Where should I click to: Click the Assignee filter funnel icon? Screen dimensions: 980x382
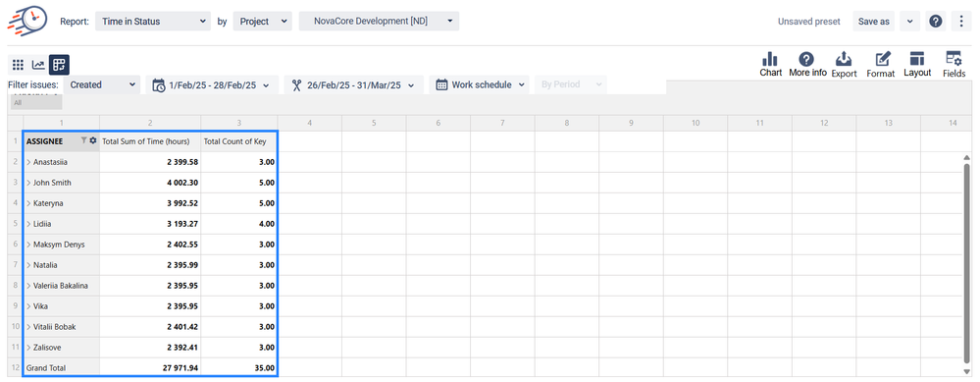83,140
